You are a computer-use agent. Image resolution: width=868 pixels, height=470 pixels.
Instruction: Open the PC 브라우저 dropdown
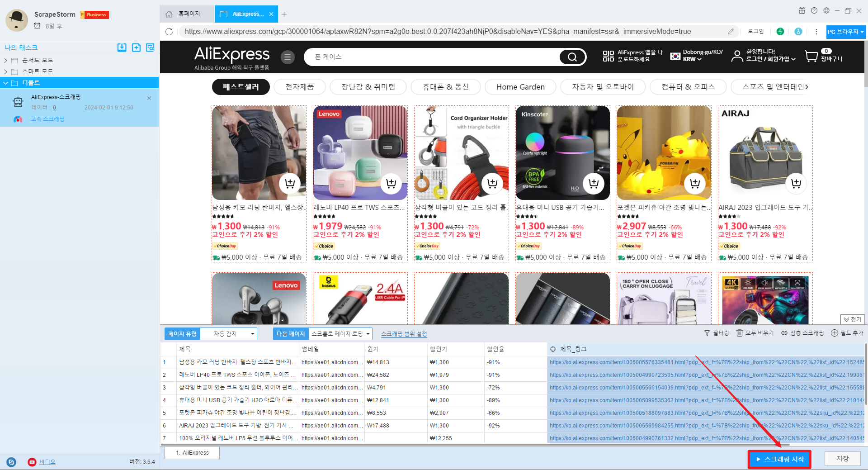coord(845,32)
